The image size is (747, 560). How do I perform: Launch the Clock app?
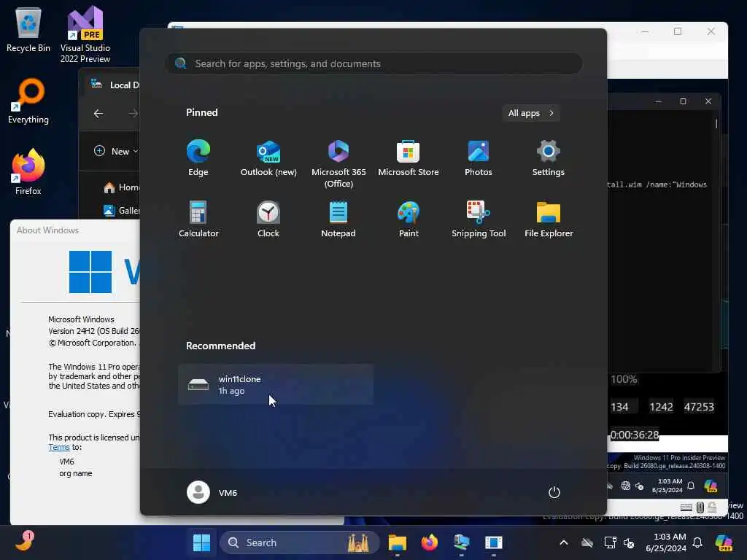(x=268, y=219)
